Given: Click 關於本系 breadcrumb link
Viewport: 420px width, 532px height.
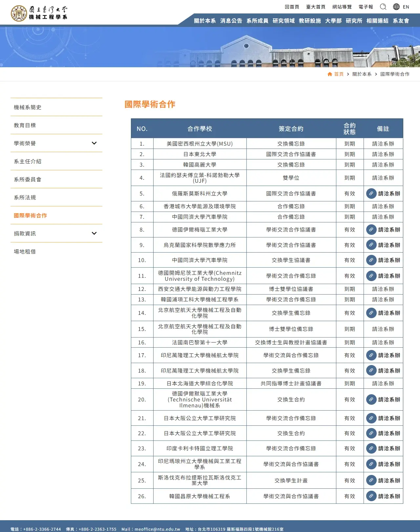Looking at the screenshot, I should point(362,74).
